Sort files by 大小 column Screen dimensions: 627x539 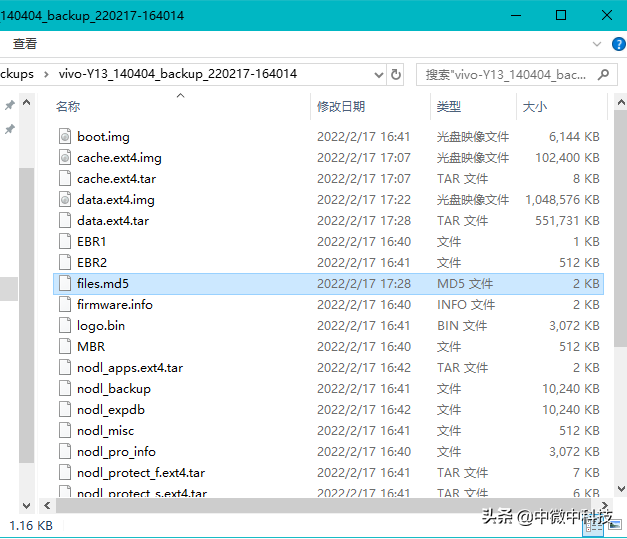point(535,107)
